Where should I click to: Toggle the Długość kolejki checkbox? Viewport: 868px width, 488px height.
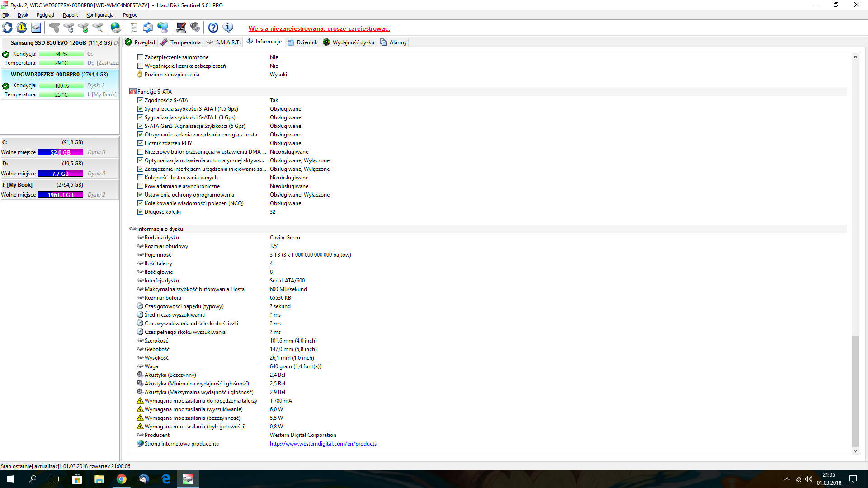point(140,212)
